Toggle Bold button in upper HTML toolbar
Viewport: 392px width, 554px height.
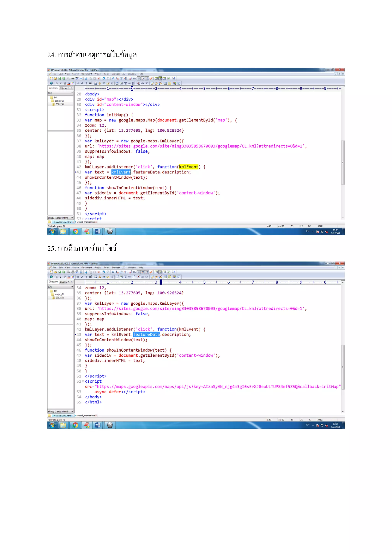point(56,83)
